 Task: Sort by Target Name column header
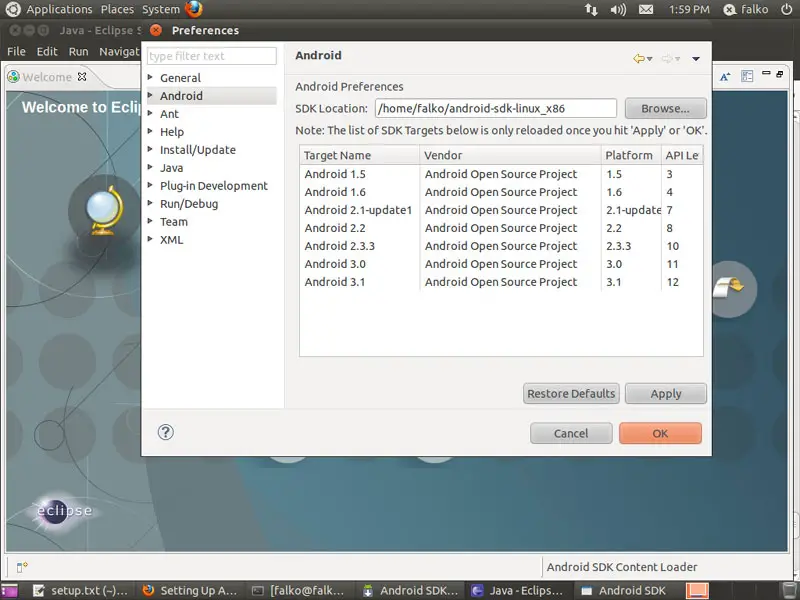pyautogui.click(x=359, y=155)
